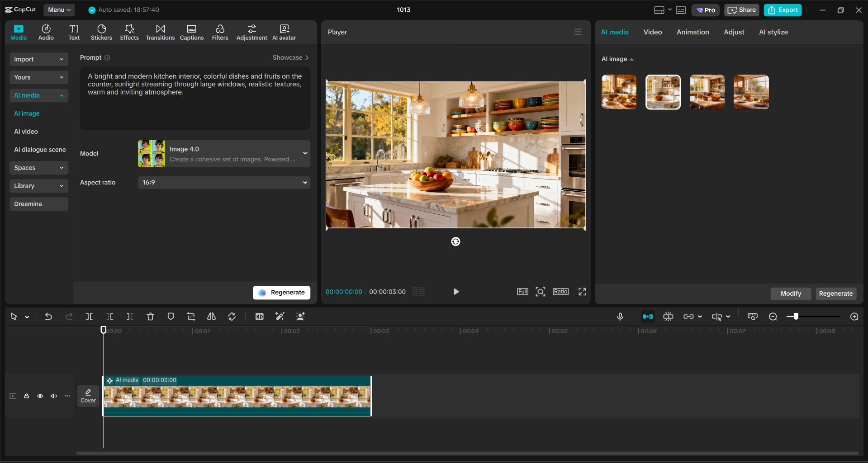Open the Stickers panel
The height and width of the screenshot is (463, 868).
[101, 32]
